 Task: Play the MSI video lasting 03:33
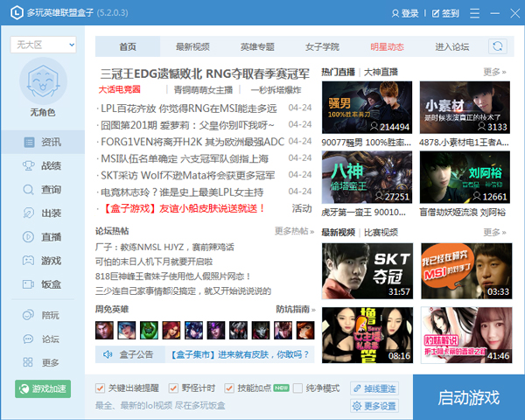(466, 271)
